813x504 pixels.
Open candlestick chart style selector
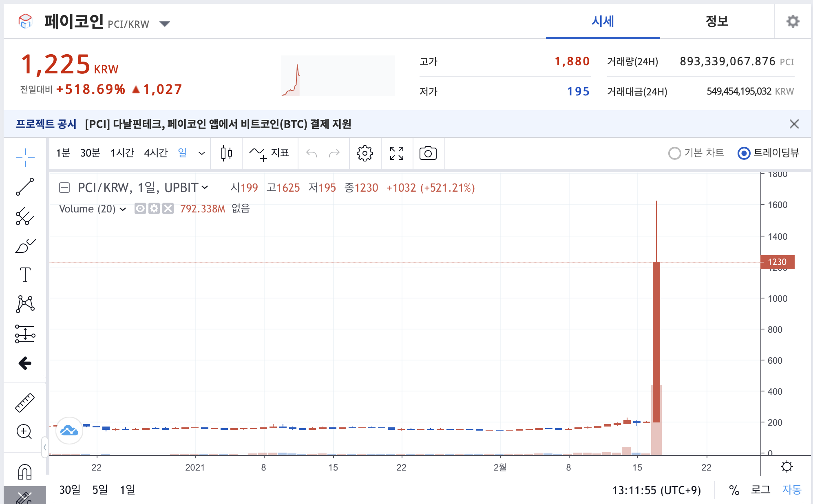point(227,153)
